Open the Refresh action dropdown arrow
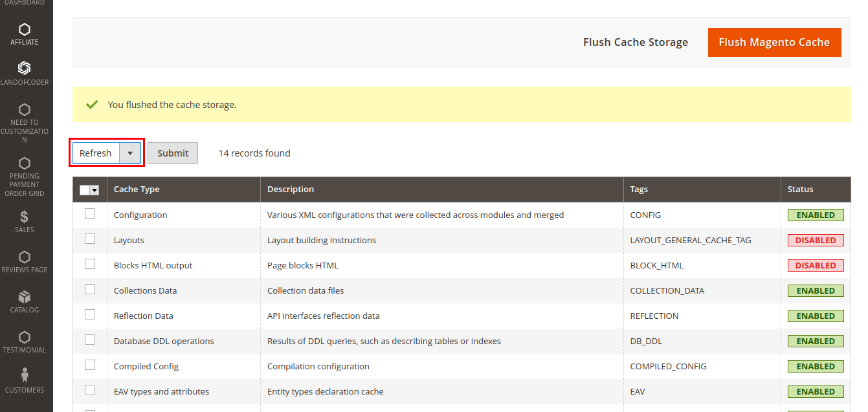Viewport: 868px width, 412px height. click(x=131, y=153)
